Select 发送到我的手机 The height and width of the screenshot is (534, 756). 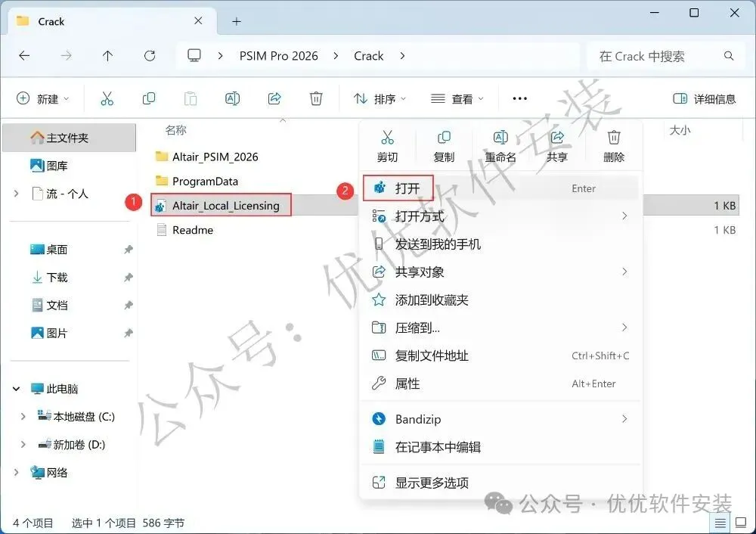501,244
